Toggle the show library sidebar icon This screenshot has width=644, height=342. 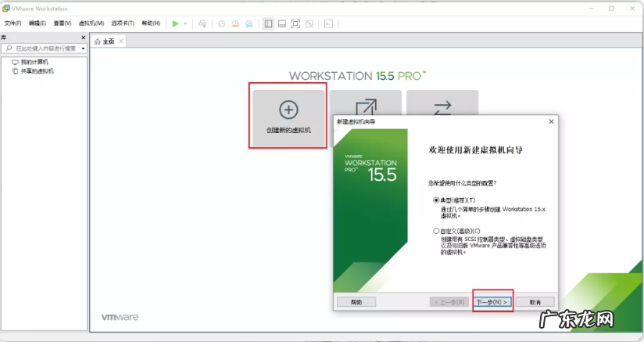click(x=268, y=23)
